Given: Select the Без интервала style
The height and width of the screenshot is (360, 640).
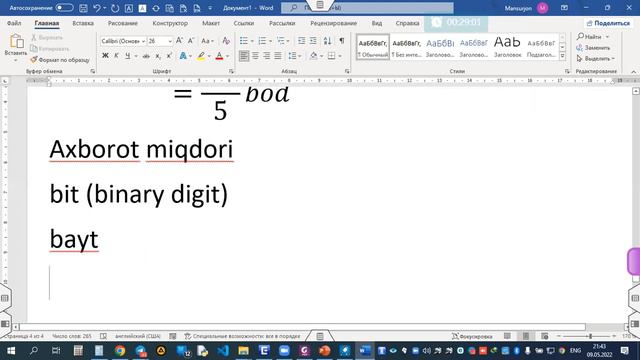Looking at the screenshot, I should 407,47.
